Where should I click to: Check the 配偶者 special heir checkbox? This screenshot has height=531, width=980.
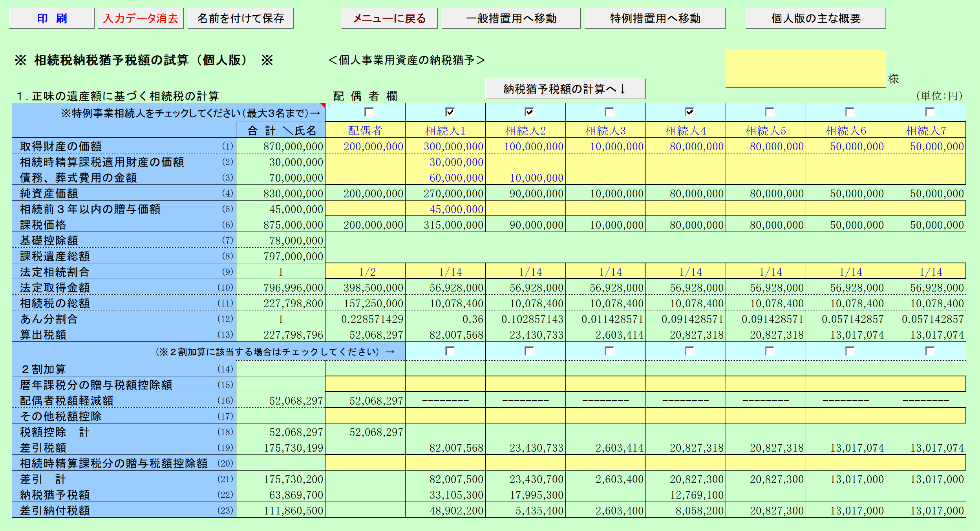click(x=369, y=112)
